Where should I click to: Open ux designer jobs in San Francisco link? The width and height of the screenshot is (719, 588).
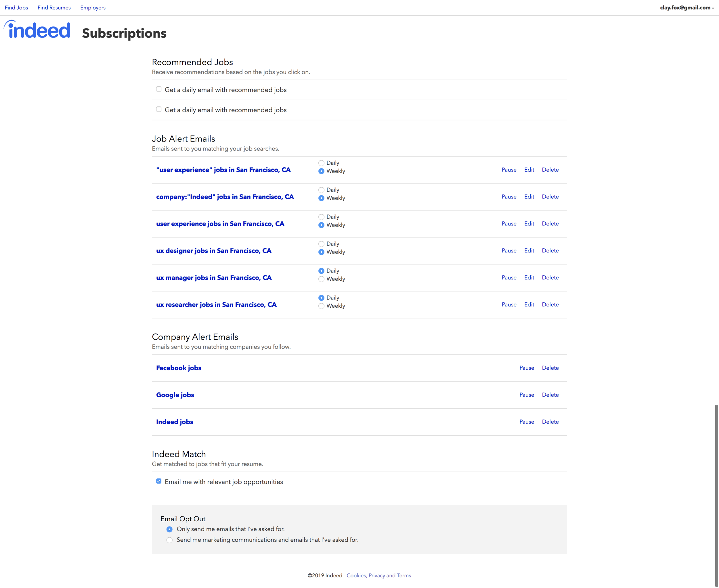[213, 251]
